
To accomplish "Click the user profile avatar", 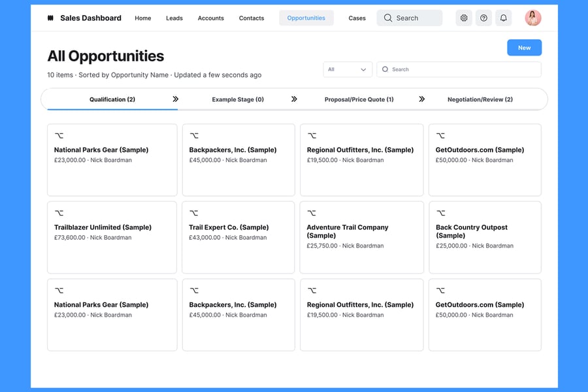I will (x=533, y=18).
